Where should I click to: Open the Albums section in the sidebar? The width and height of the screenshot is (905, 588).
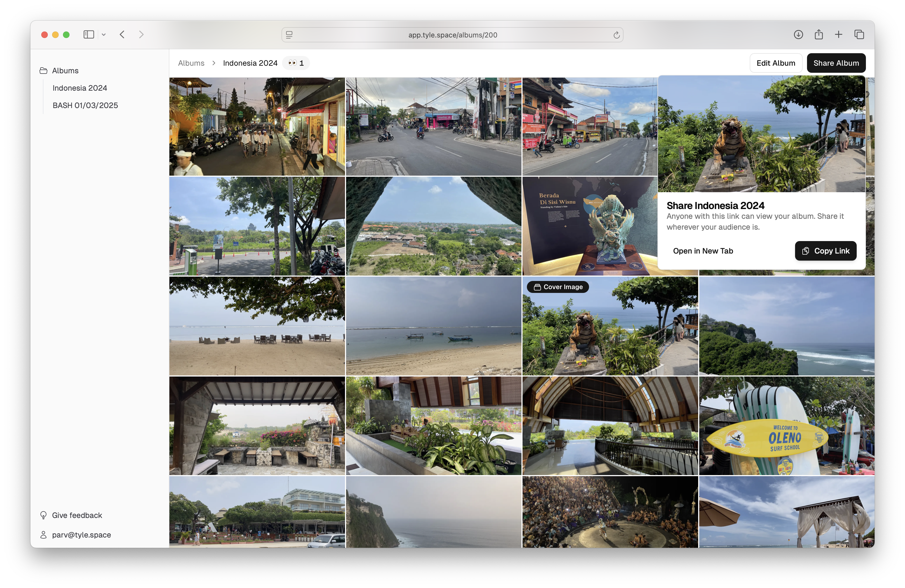59,71
